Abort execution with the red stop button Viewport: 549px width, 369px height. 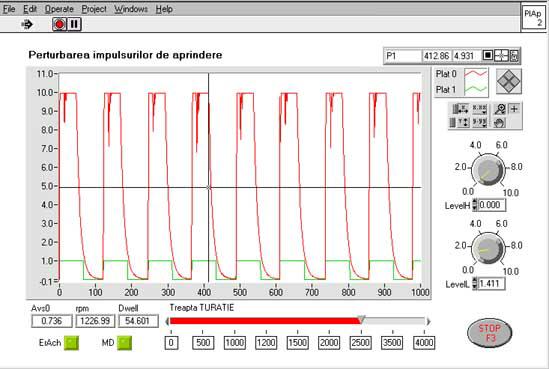(60, 24)
